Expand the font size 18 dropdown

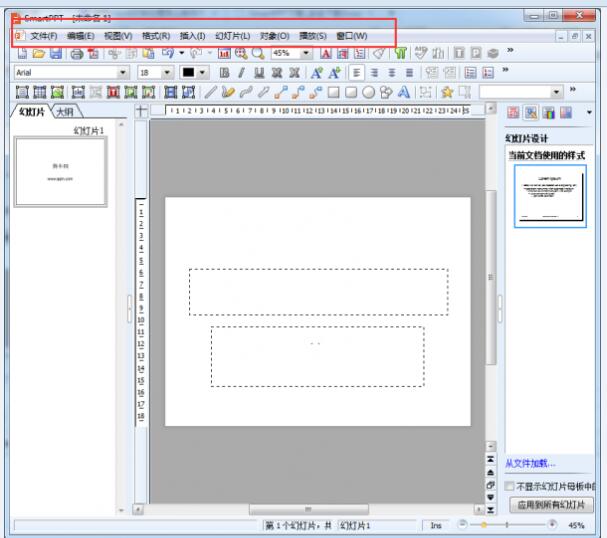coord(168,72)
